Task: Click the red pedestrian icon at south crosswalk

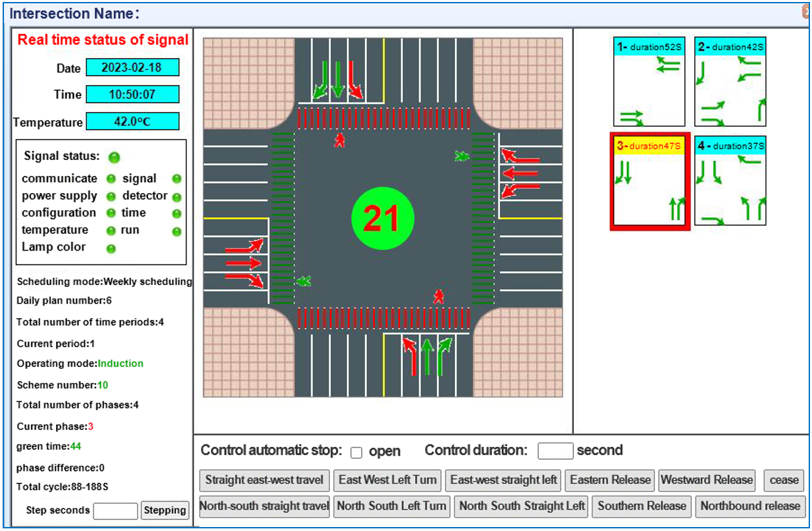Action: tap(438, 296)
